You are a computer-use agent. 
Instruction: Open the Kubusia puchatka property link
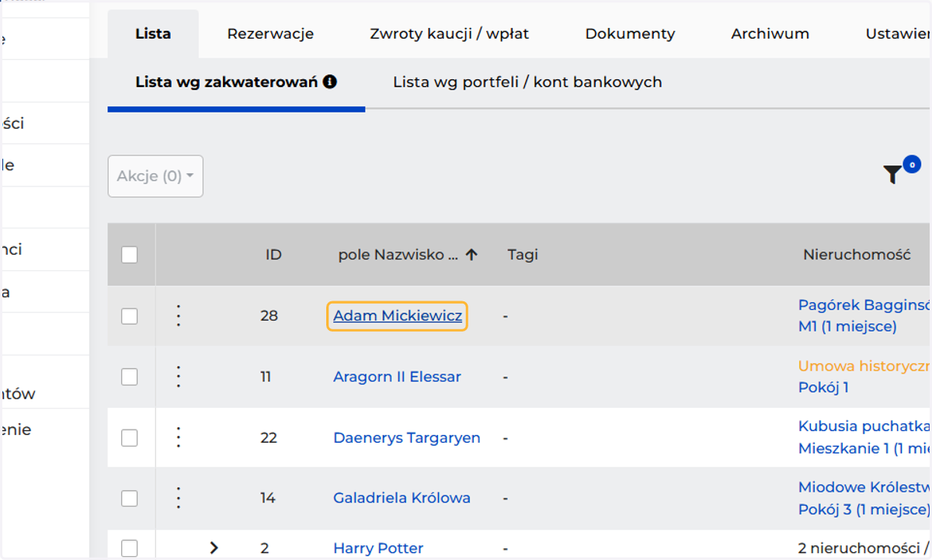point(864,426)
